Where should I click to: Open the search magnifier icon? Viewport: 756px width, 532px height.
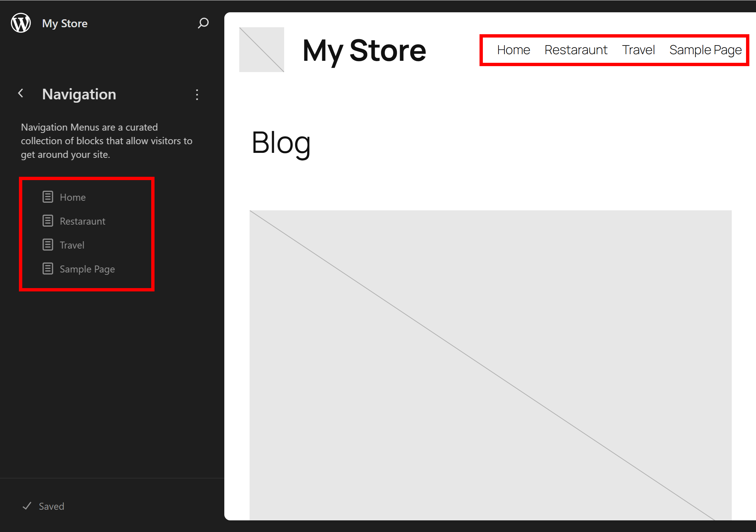203,23
